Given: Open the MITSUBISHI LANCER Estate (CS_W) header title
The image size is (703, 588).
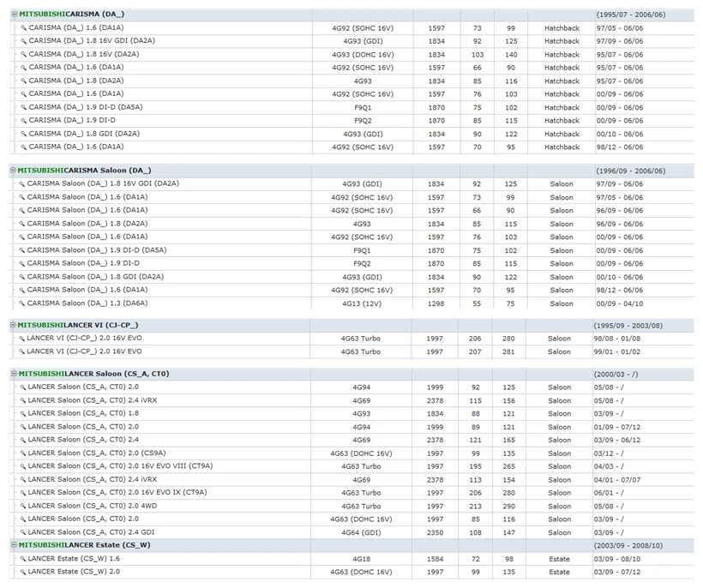Looking at the screenshot, I should [x=84, y=545].
